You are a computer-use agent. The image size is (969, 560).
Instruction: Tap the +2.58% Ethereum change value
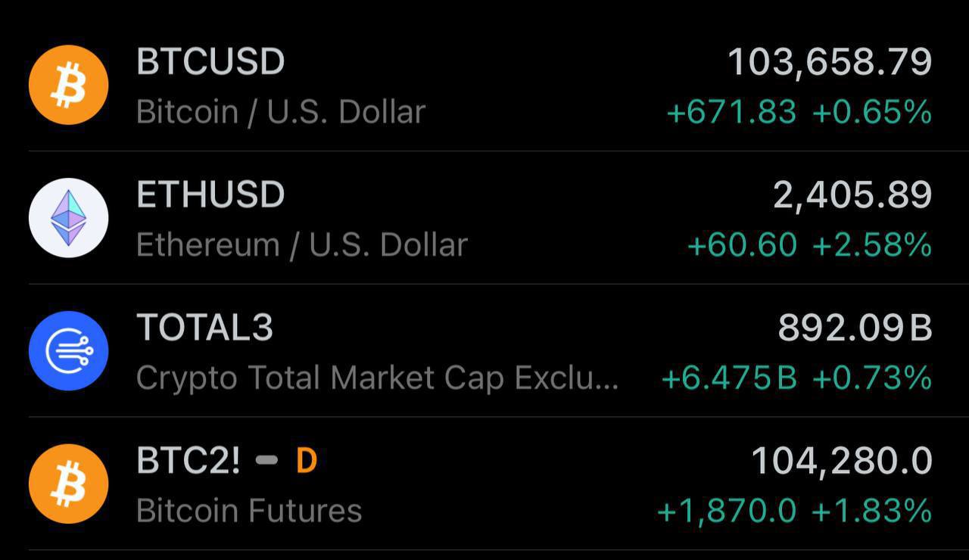(871, 245)
